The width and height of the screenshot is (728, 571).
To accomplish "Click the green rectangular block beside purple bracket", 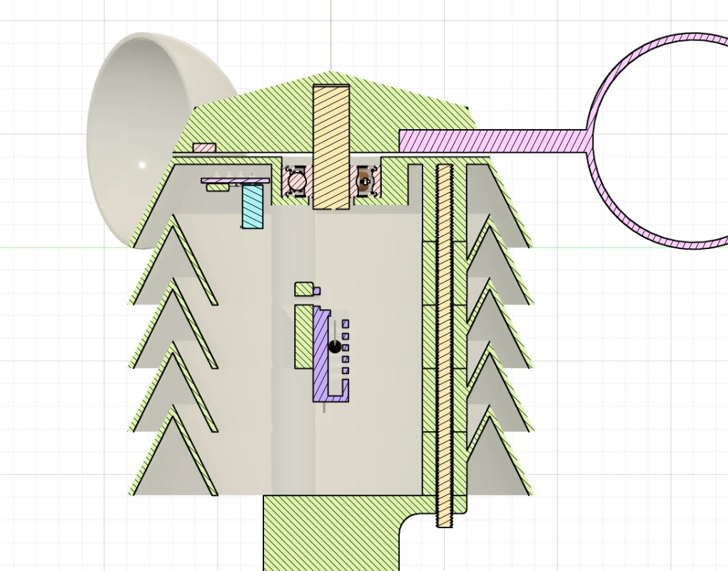I will [303, 337].
